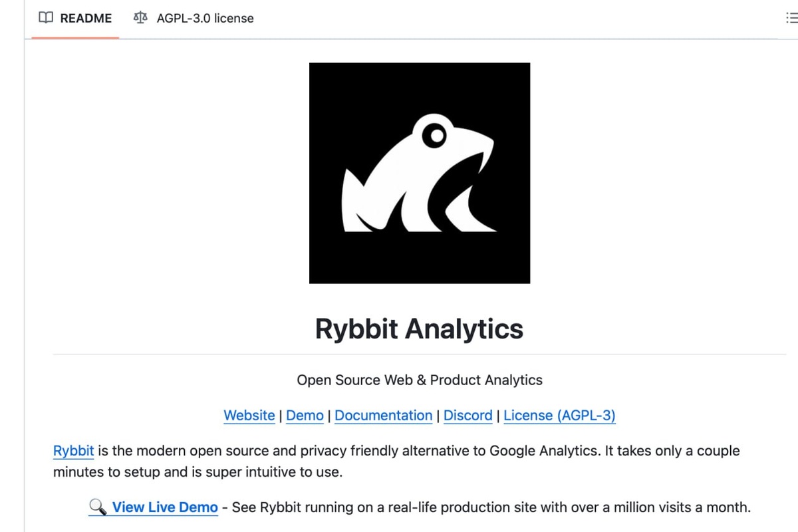The image size is (798, 532).
Task: Click the words Google Analytics in the paragraph
Action: tap(543, 451)
